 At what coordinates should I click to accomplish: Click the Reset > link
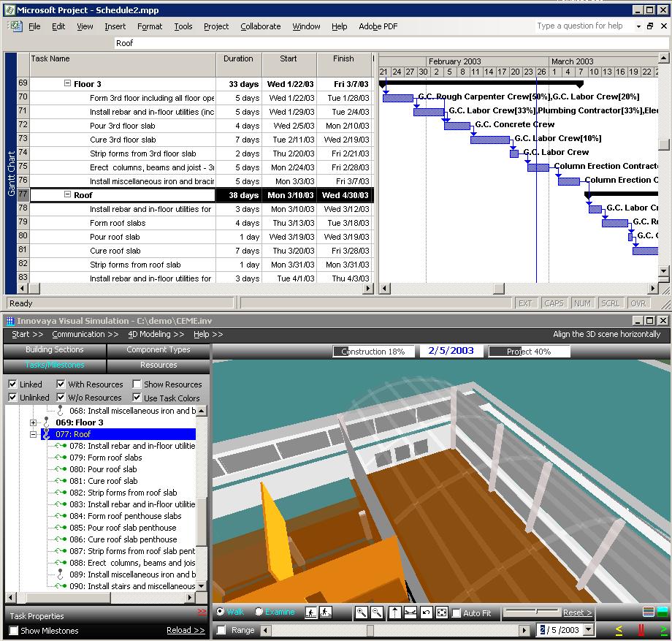577,612
